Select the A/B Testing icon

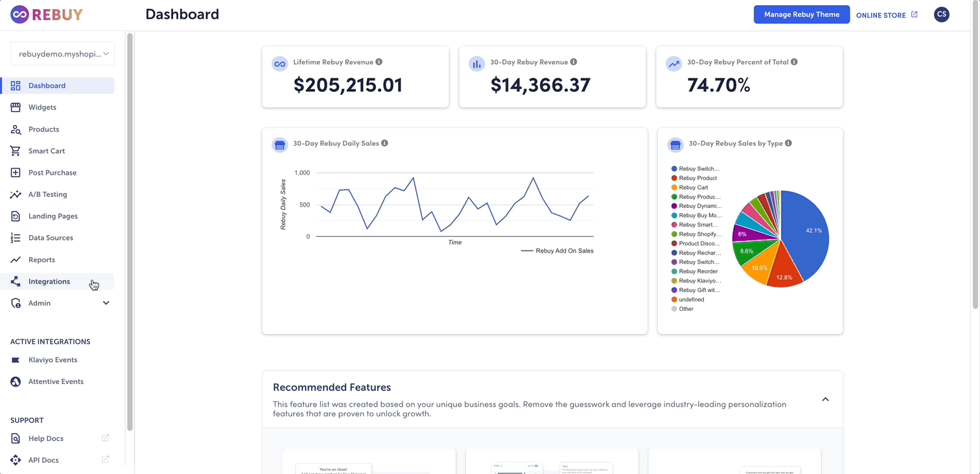coord(16,194)
